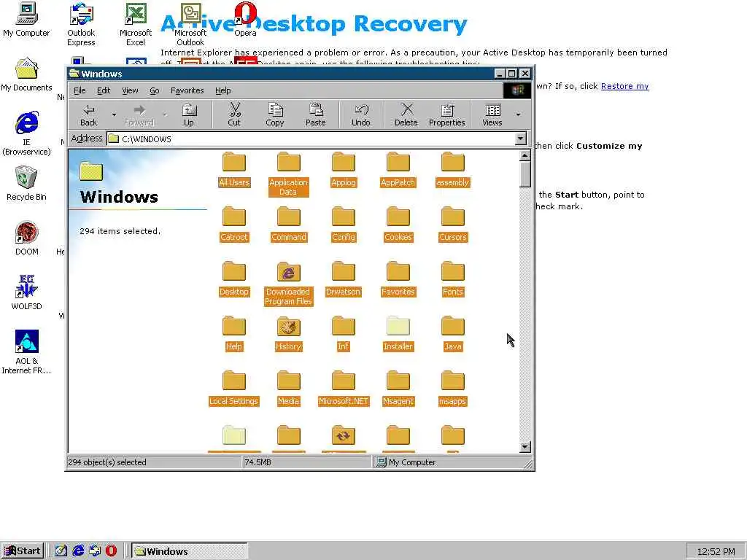Select the Desktop folder

pyautogui.click(x=234, y=279)
